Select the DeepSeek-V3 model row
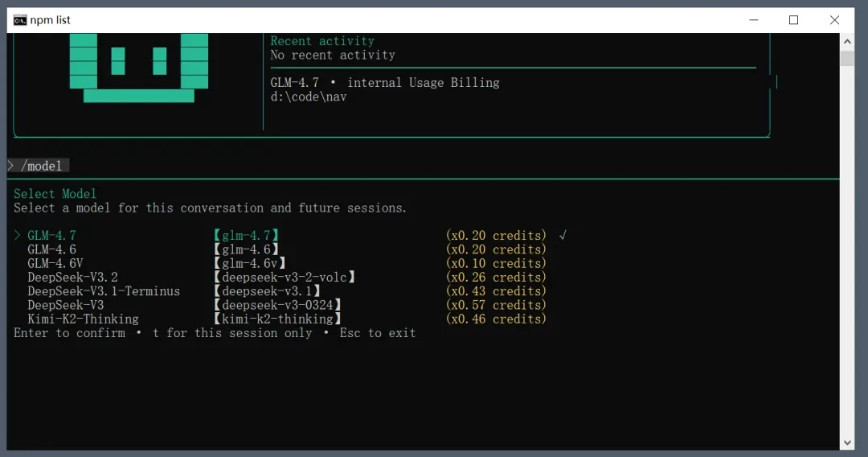The width and height of the screenshot is (868, 457). click(x=287, y=305)
